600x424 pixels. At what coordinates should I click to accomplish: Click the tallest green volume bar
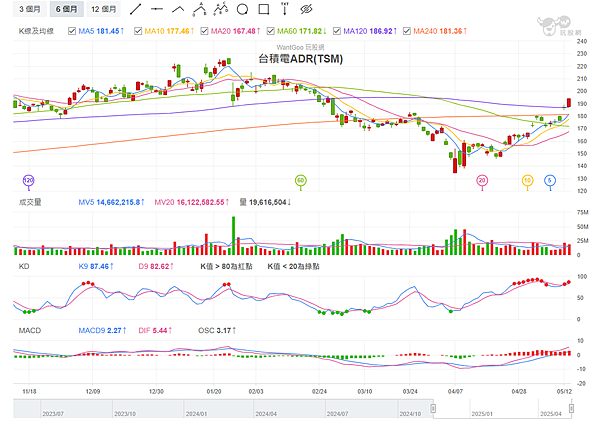[233, 236]
